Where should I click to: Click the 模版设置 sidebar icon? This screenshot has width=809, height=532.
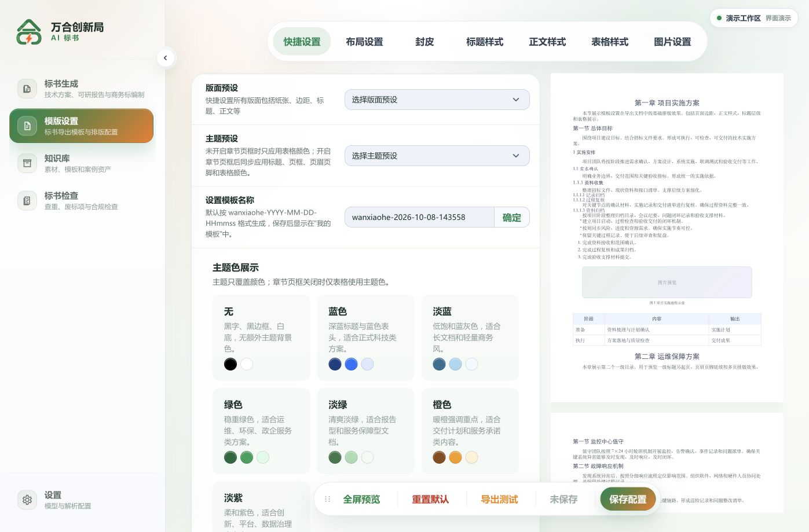coord(27,126)
